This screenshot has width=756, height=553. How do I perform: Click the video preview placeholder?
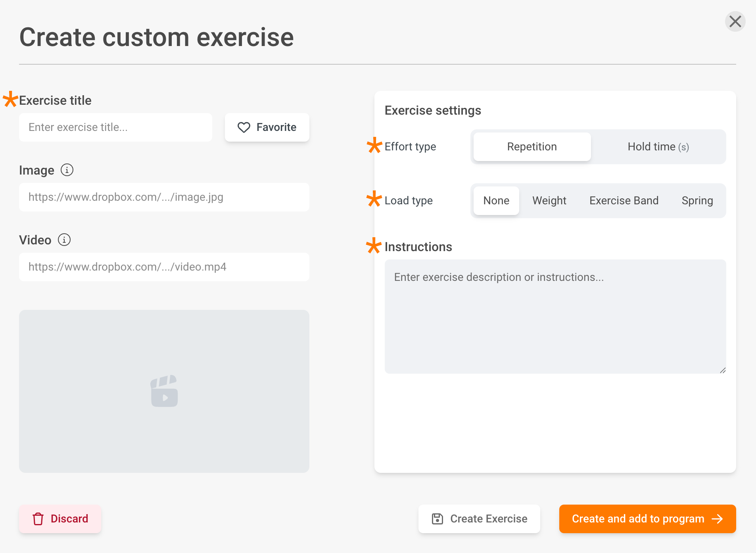164,391
